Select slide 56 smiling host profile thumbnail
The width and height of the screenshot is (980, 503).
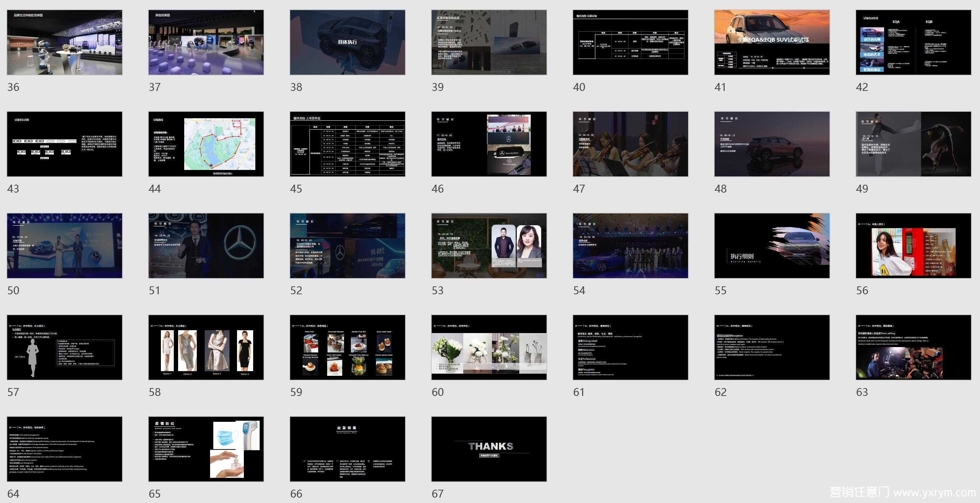pos(914,245)
